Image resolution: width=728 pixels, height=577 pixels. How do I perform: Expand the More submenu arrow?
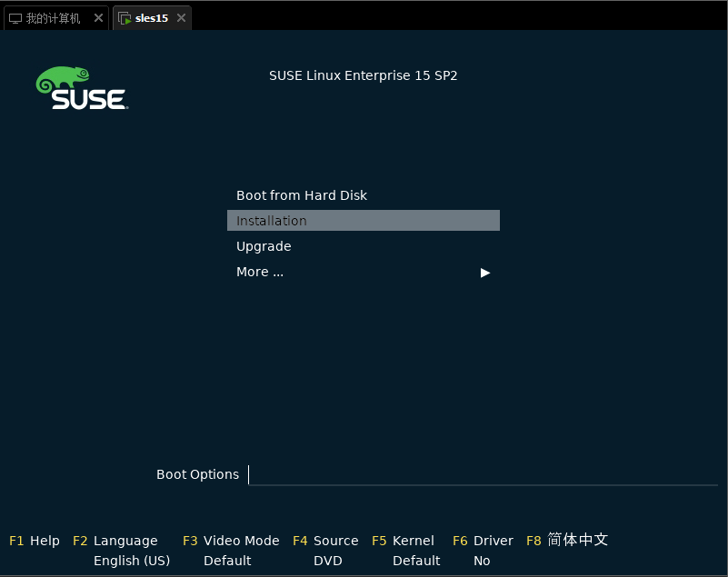pos(485,273)
